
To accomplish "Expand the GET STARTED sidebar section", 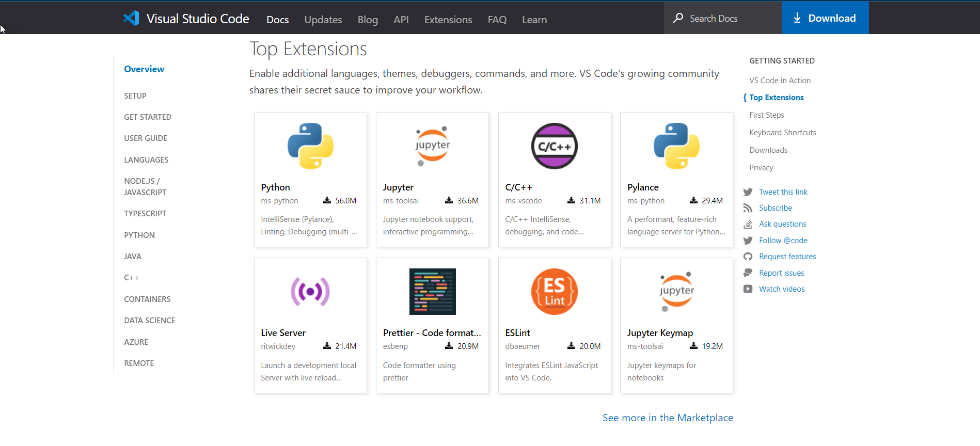I will pos(148,117).
